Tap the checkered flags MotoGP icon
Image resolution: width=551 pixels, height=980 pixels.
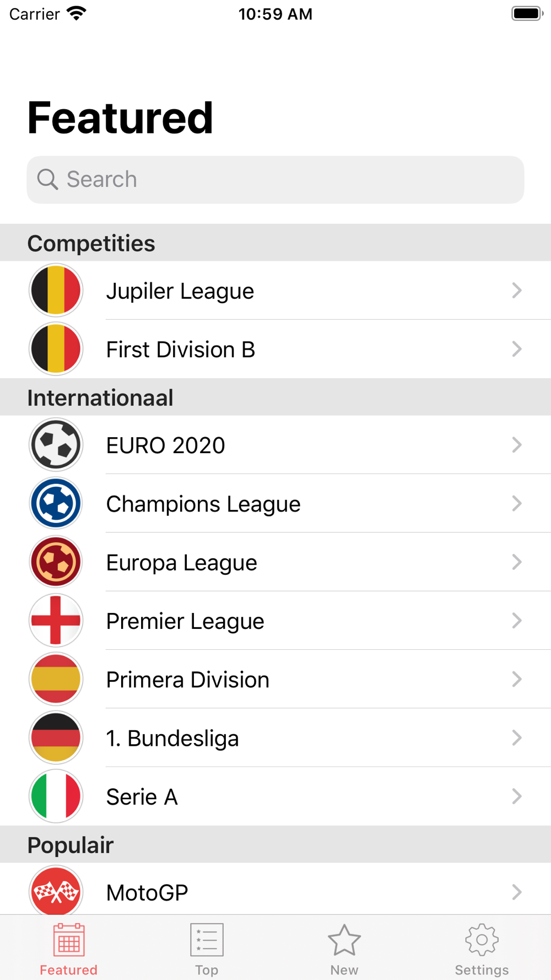click(56, 891)
